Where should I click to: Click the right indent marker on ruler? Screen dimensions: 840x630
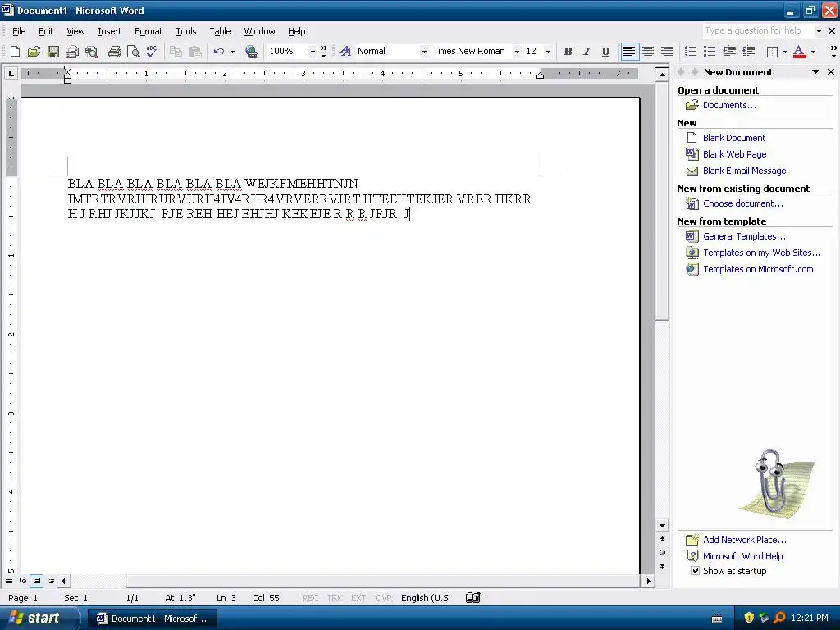[x=540, y=75]
